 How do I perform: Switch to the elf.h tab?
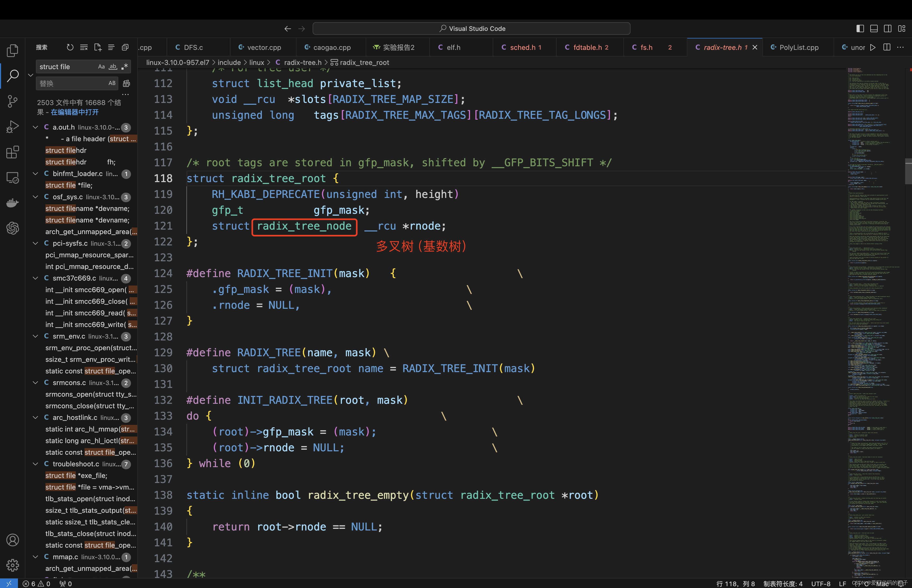(461, 47)
